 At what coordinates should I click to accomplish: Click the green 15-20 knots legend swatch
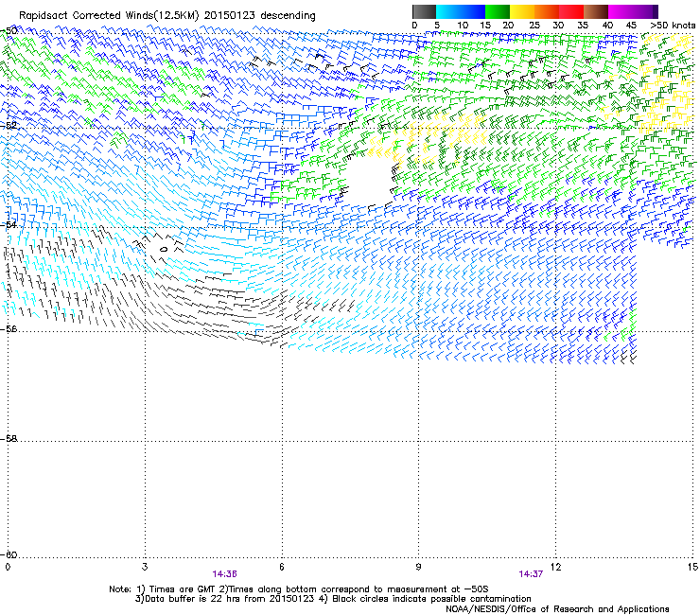point(498,11)
